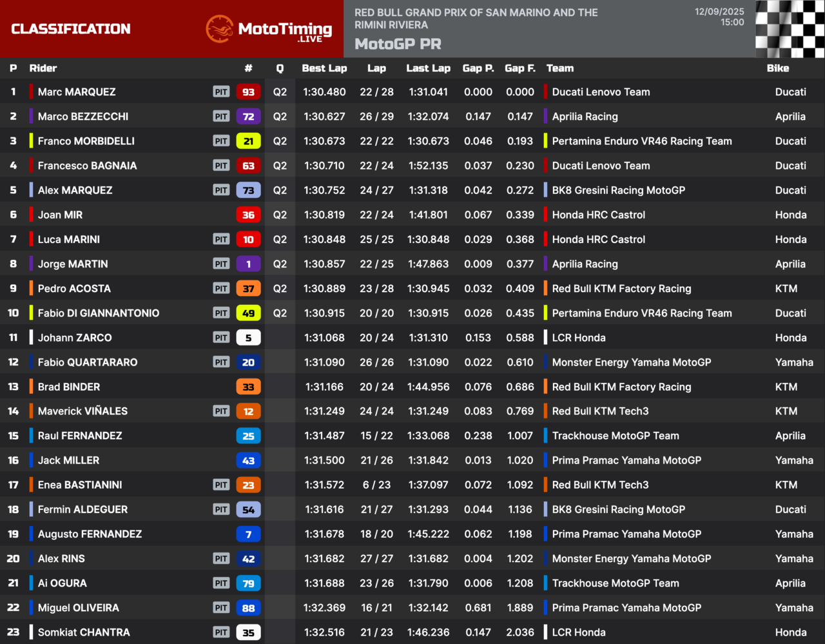The width and height of the screenshot is (825, 644).
Task: Click Ducati Lenovo Team in Marc Marquez row
Action: click(601, 92)
